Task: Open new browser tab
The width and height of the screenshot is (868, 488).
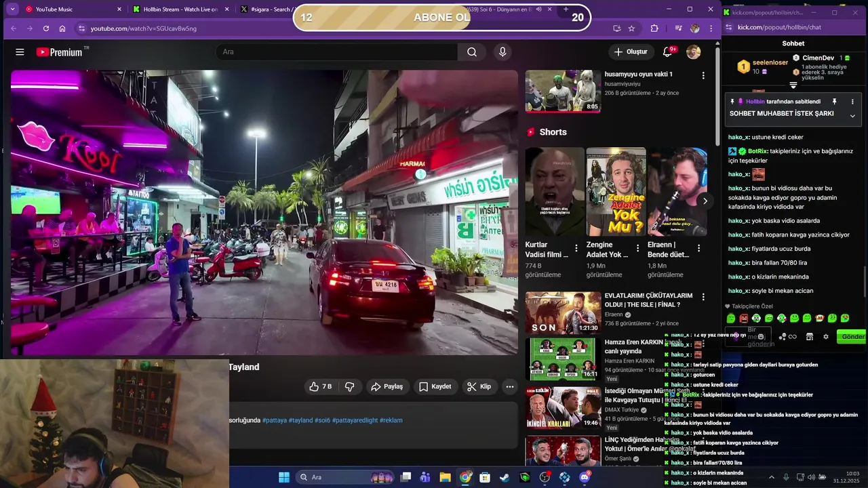Action: 566,9
